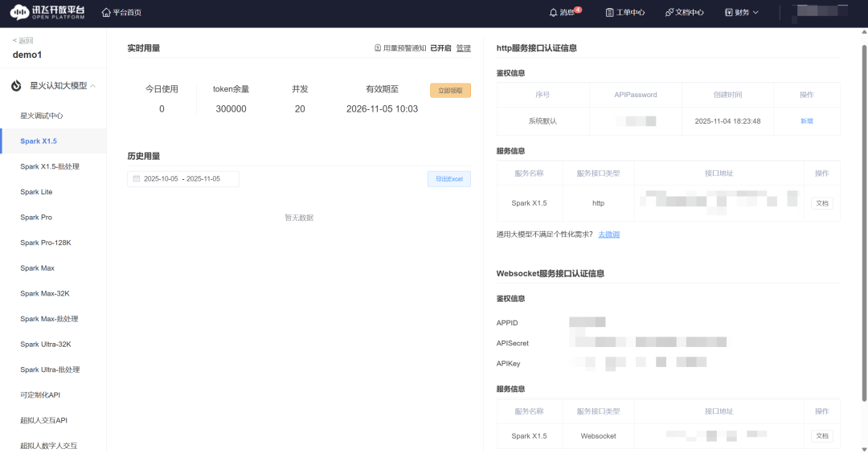Select Spark X1.5-批处理 menu item

point(50,166)
